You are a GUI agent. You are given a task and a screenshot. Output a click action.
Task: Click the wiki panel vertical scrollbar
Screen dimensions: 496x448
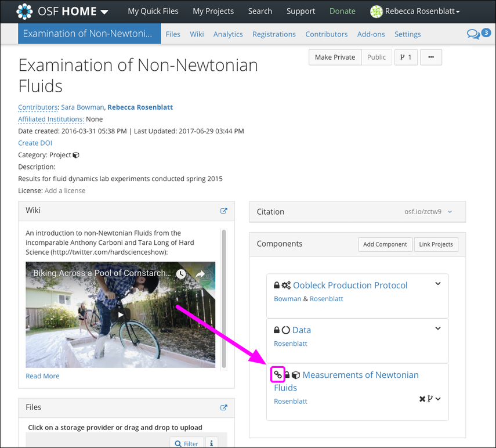click(x=224, y=299)
